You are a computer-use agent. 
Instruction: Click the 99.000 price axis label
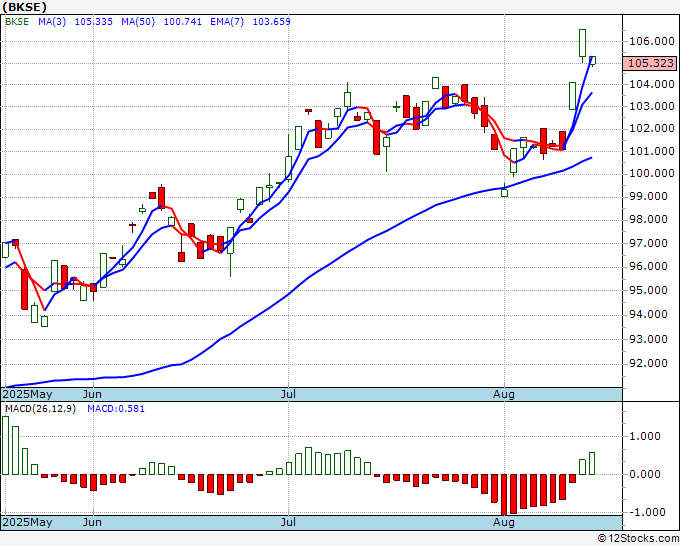click(648, 196)
